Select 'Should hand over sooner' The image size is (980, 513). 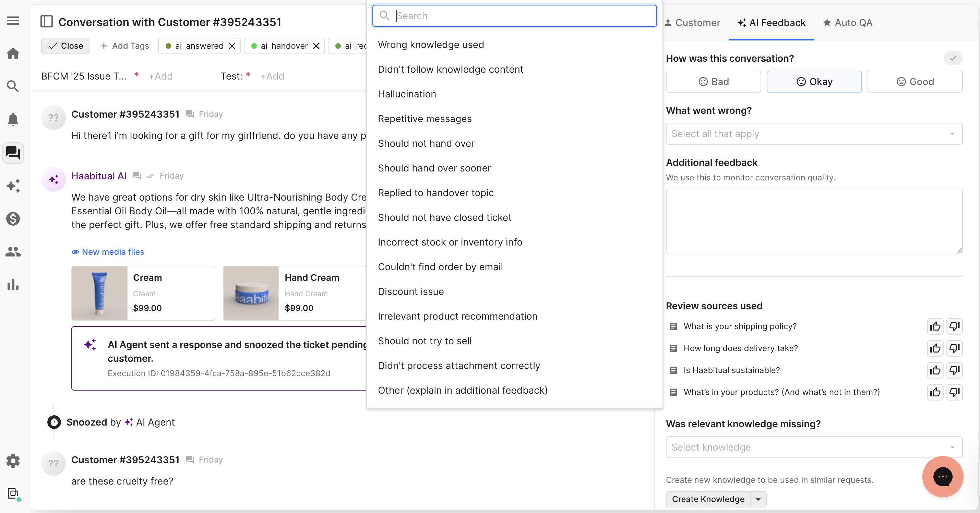point(514,168)
